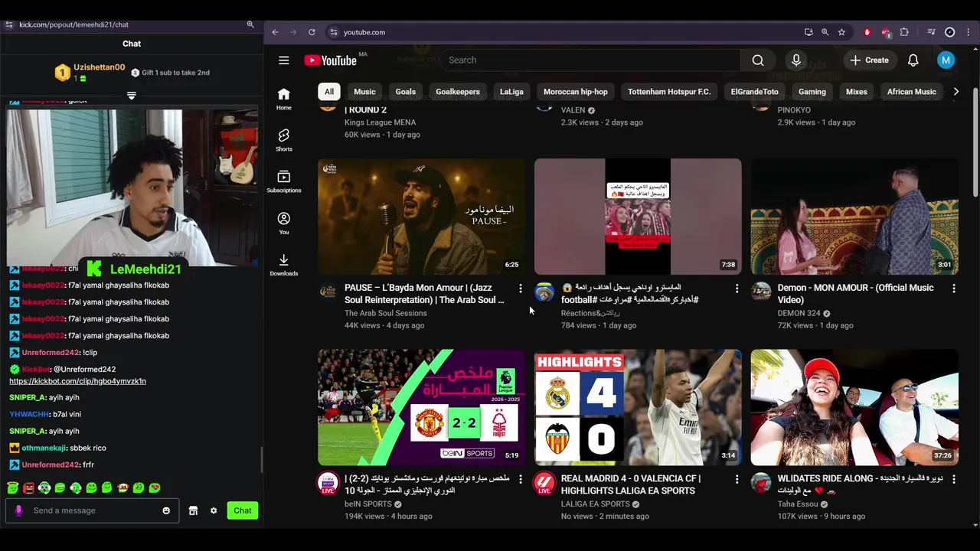Select the Music filter chip
This screenshot has height=551, width=980.
point(365,92)
